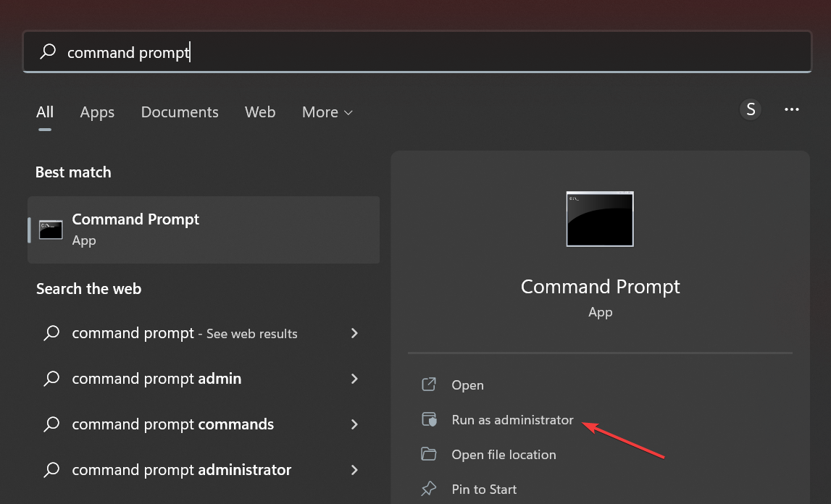Open the S user account avatar
831x504 pixels.
coord(751,109)
